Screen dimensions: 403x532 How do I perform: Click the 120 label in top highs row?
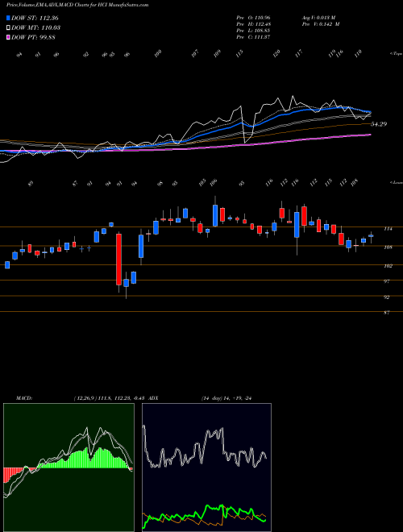276,53
